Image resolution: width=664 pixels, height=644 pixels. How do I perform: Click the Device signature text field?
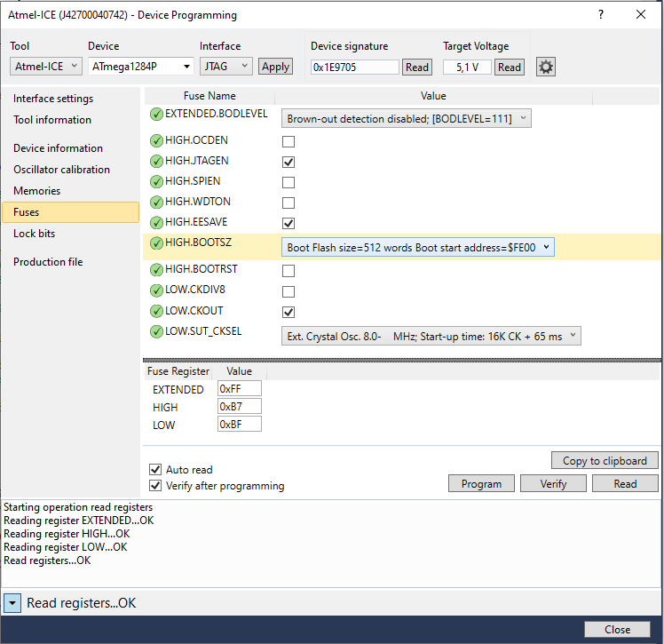(354, 67)
